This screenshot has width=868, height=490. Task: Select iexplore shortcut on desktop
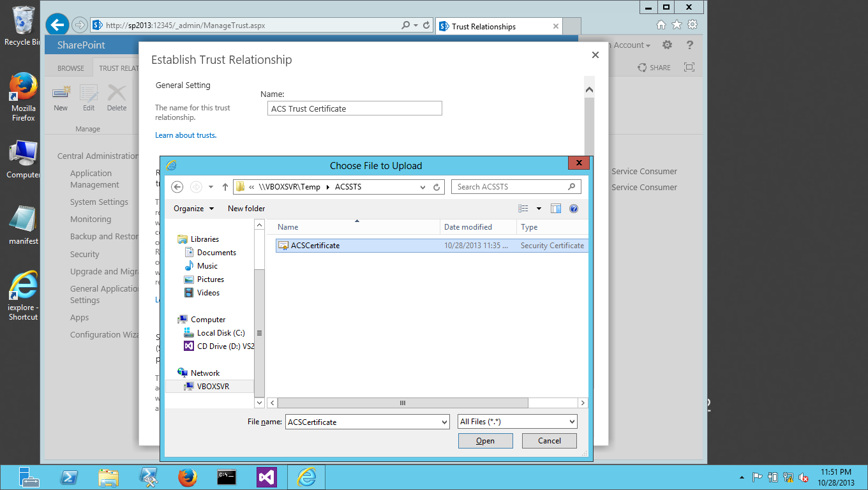pyautogui.click(x=24, y=295)
